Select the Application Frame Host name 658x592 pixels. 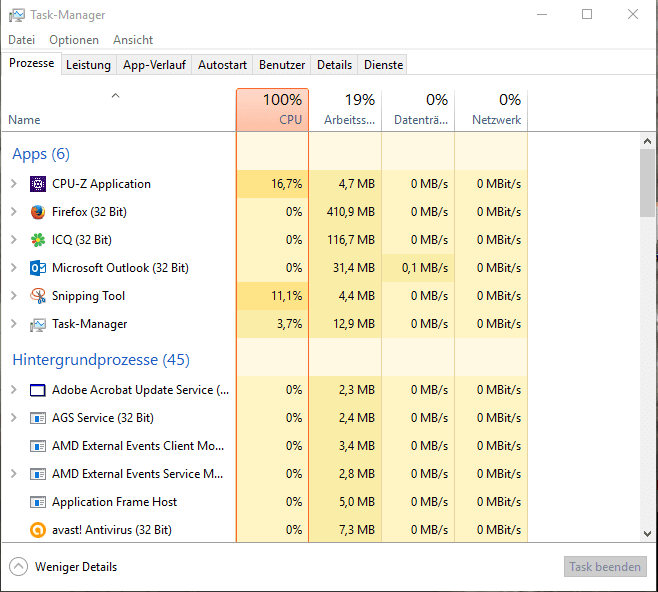pyautogui.click(x=115, y=502)
